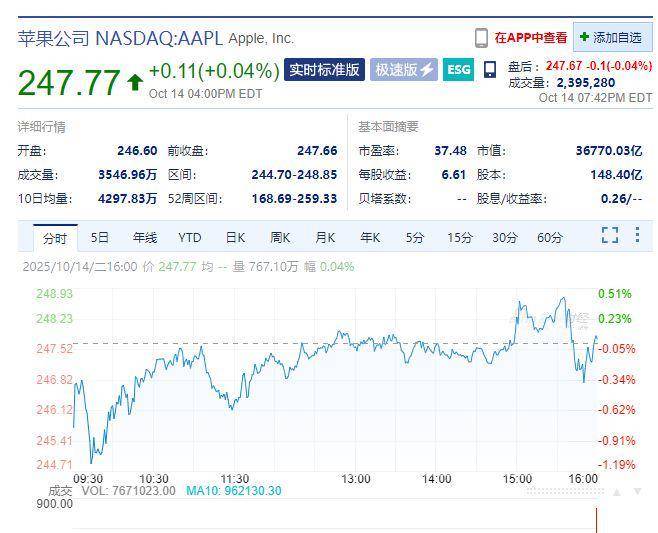The width and height of the screenshot is (658, 533).
Task: Open the 5日 chart tab
Action: tap(100, 237)
